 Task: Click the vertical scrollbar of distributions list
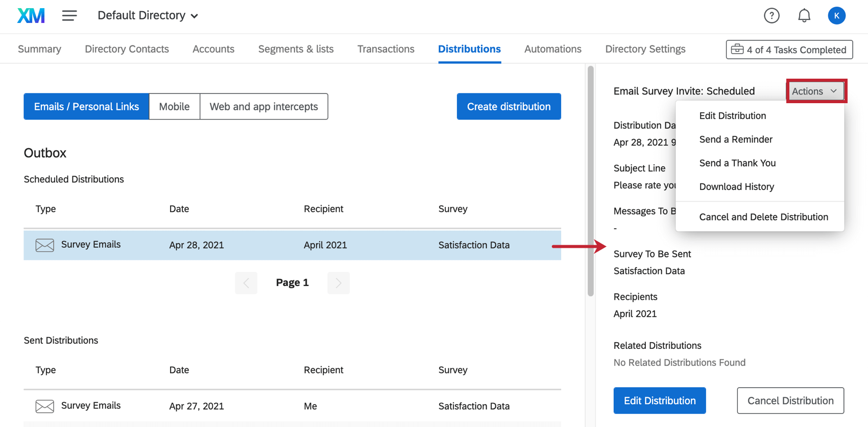pyautogui.click(x=591, y=181)
